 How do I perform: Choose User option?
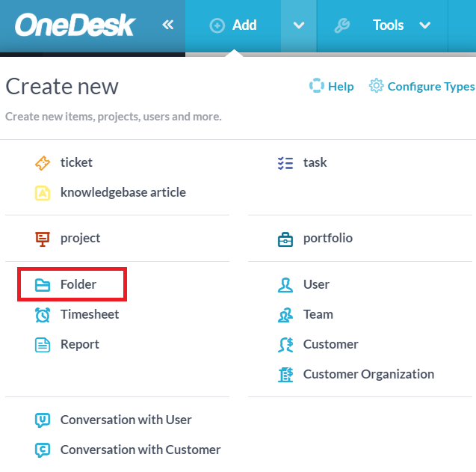(x=316, y=284)
